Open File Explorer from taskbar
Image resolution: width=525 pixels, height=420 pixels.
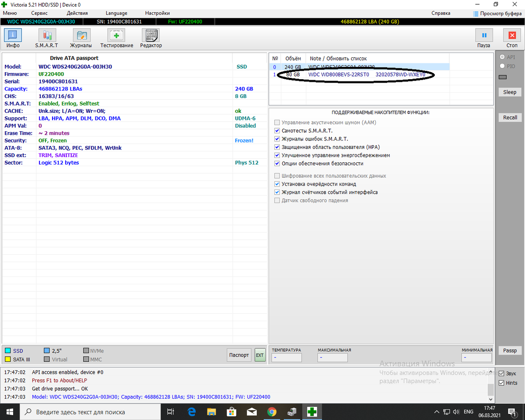tap(212, 412)
